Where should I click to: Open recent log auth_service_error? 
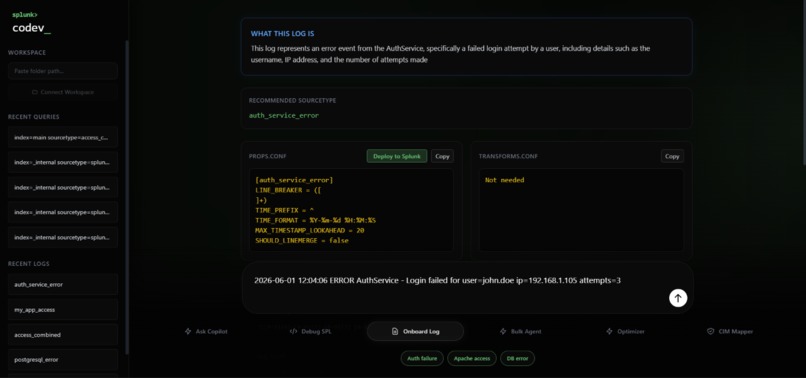pyautogui.click(x=63, y=284)
